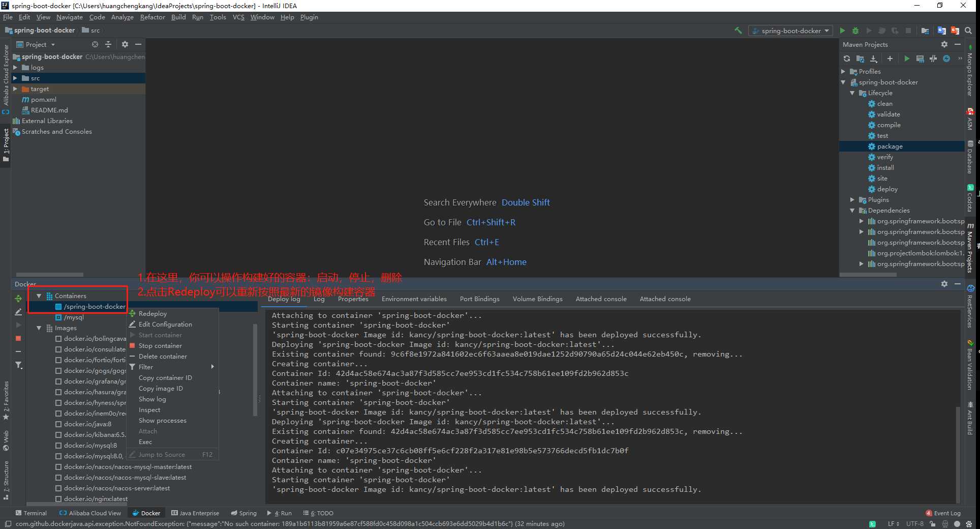
Task: Toggle Skip Tests mode lightning icon
Action: [x=946, y=58]
